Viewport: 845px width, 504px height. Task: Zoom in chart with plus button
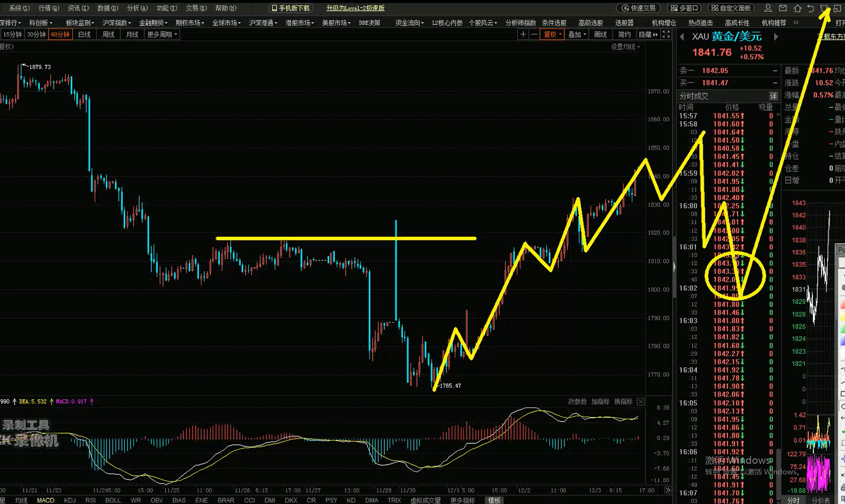point(523,34)
